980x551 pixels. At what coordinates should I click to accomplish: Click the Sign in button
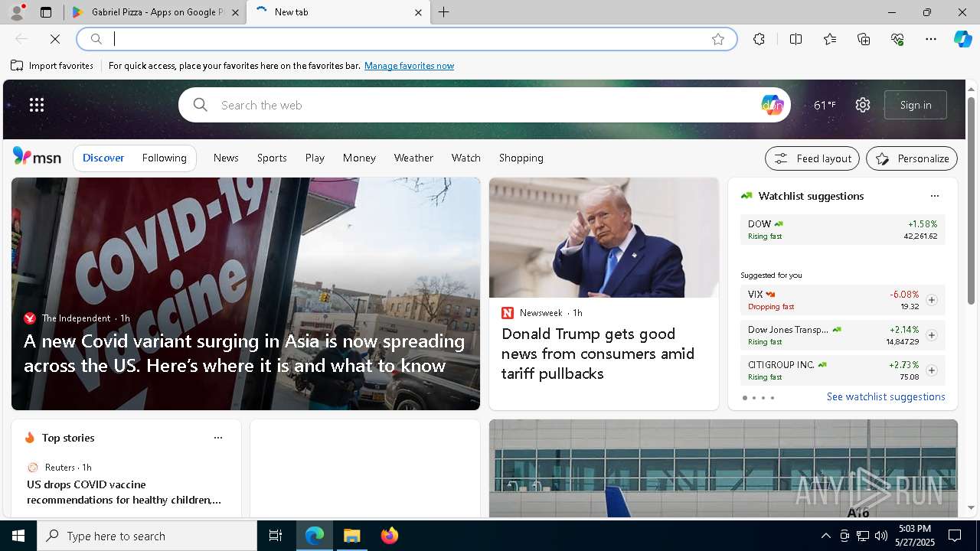(916, 105)
